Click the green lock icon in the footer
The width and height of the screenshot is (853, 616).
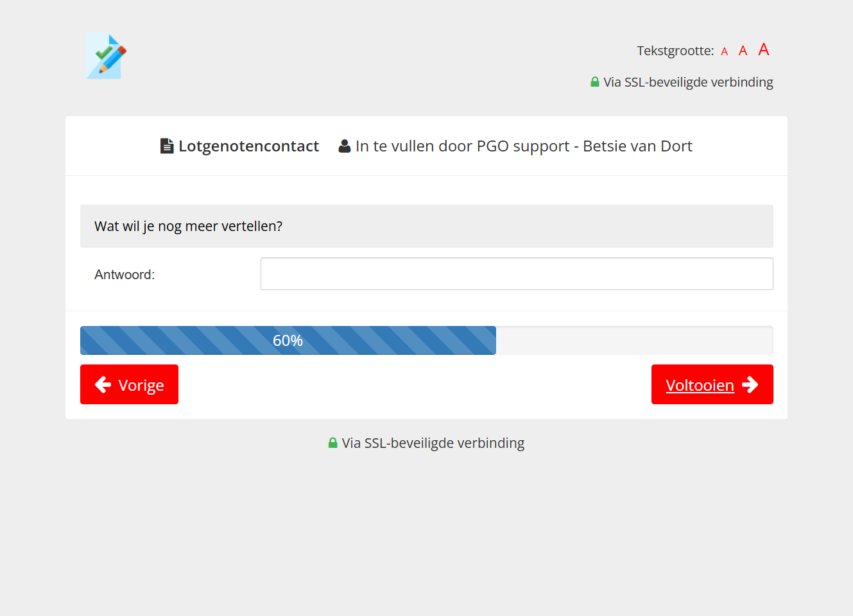click(x=333, y=443)
